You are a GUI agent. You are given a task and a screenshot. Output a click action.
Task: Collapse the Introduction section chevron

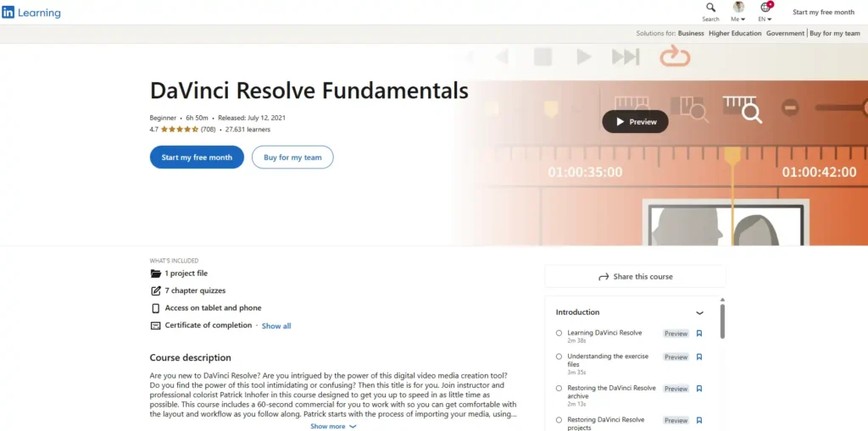(x=699, y=312)
